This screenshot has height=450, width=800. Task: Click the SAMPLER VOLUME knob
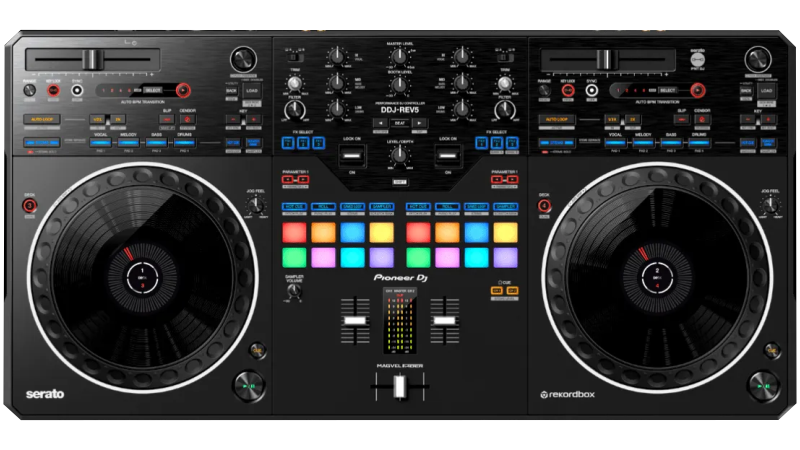click(295, 290)
